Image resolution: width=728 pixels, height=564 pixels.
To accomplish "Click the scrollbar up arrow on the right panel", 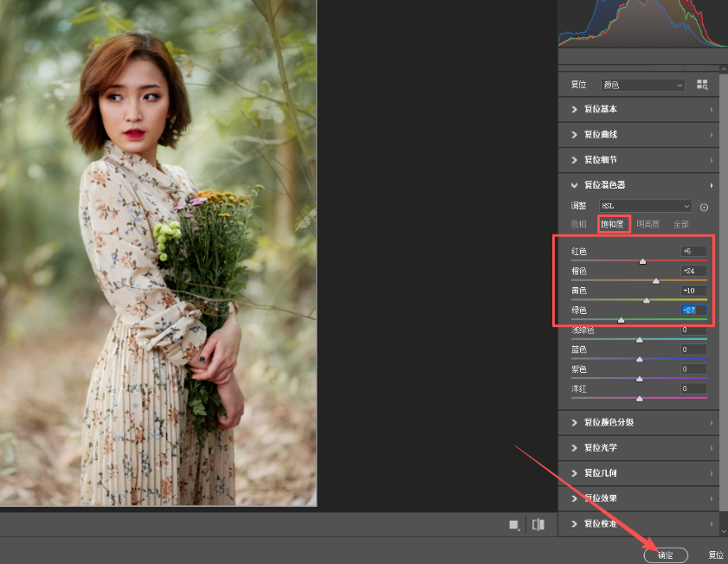I will click(x=724, y=68).
